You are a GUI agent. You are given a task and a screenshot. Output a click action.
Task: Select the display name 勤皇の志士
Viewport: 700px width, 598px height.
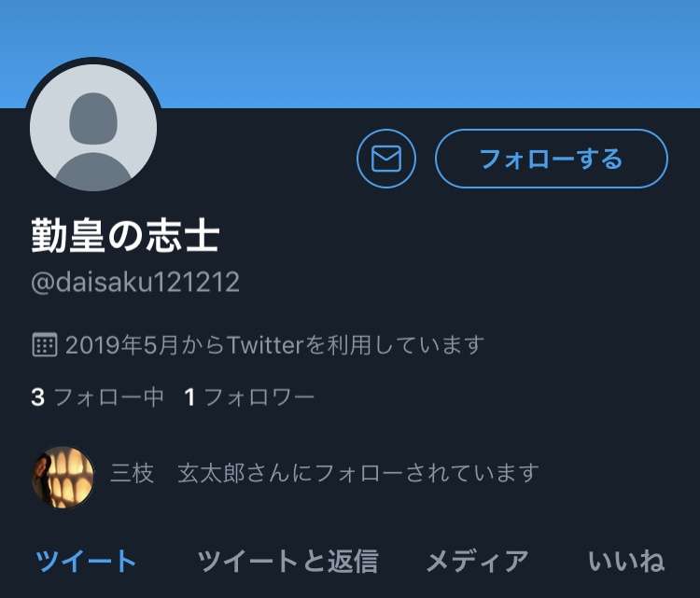coord(125,236)
